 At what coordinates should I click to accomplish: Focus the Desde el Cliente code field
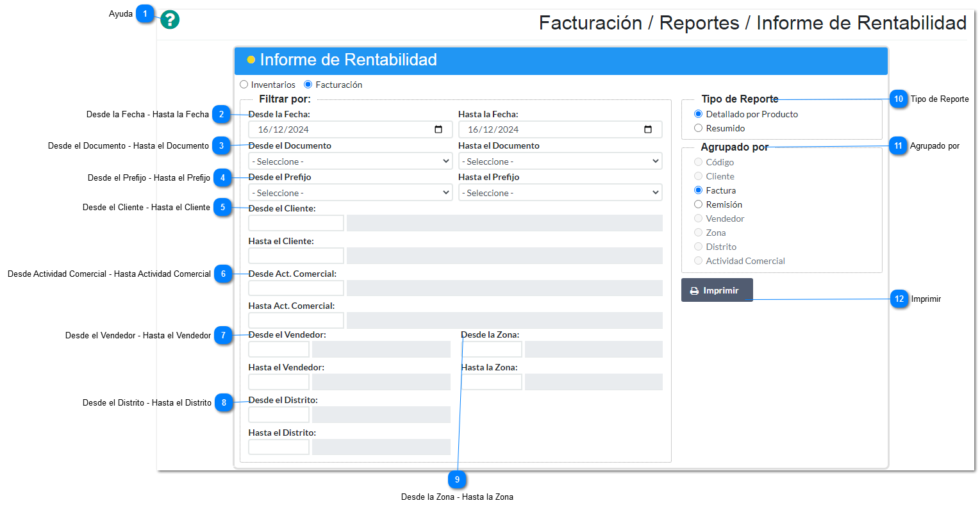click(x=296, y=223)
